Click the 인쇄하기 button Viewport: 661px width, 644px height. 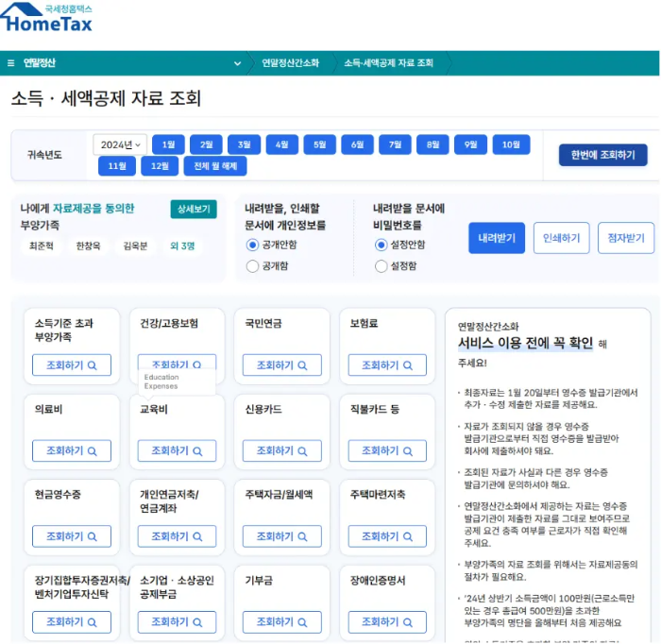561,238
